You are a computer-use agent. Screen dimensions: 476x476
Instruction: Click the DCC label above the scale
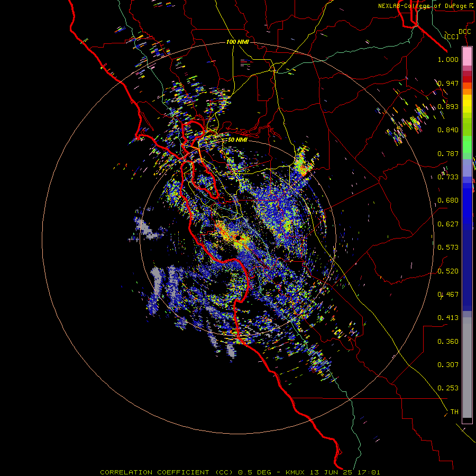pyautogui.click(x=464, y=32)
